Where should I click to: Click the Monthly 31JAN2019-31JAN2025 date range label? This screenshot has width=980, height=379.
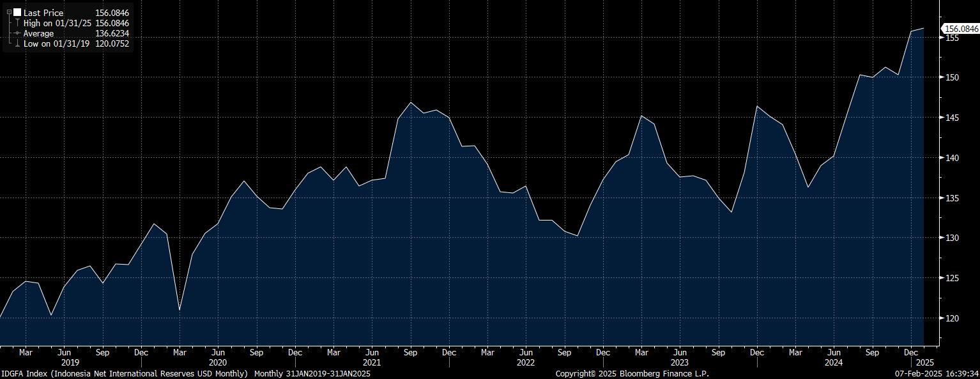[312, 373]
